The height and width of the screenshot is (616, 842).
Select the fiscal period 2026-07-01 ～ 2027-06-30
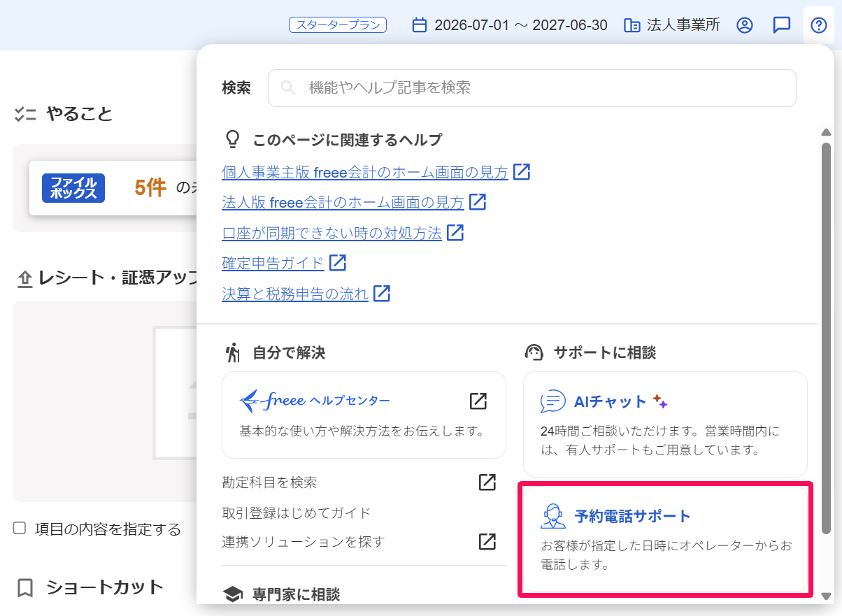(521, 25)
